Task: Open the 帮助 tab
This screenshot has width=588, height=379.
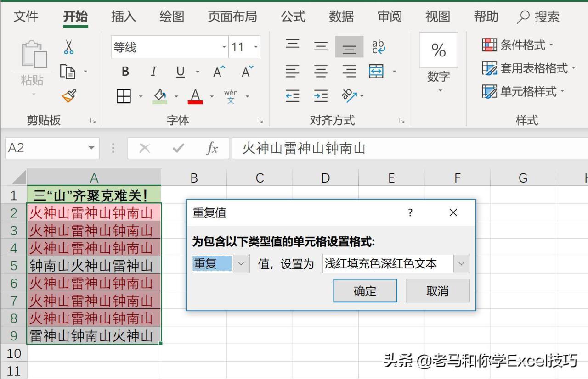Action: click(x=486, y=17)
